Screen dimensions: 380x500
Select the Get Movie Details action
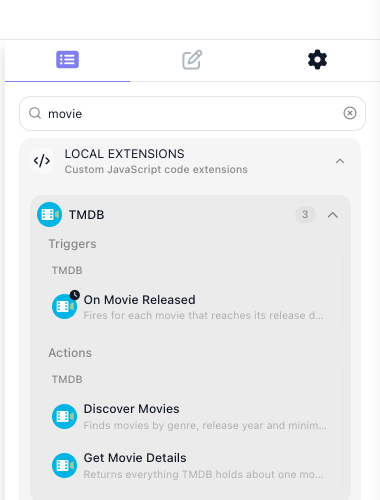pos(190,465)
